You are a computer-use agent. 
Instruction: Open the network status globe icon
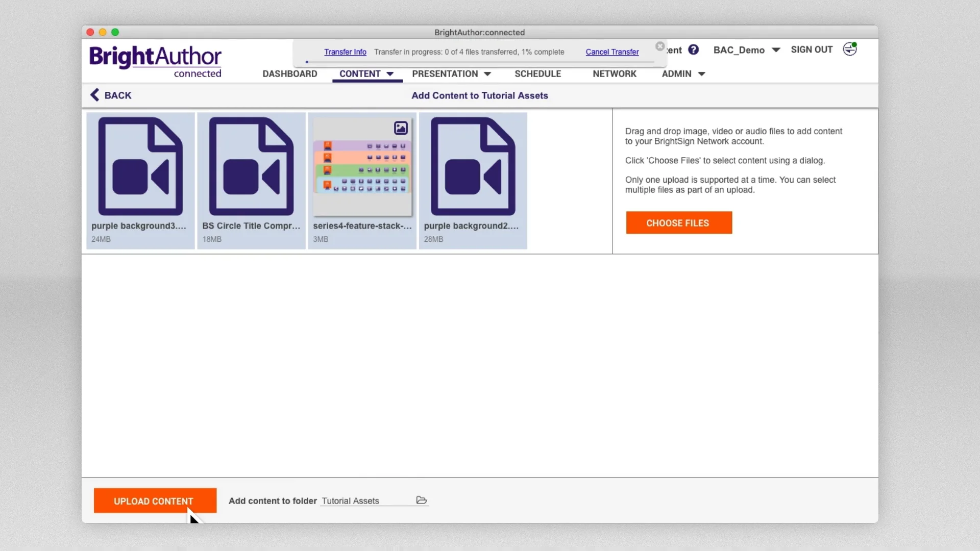850,49
